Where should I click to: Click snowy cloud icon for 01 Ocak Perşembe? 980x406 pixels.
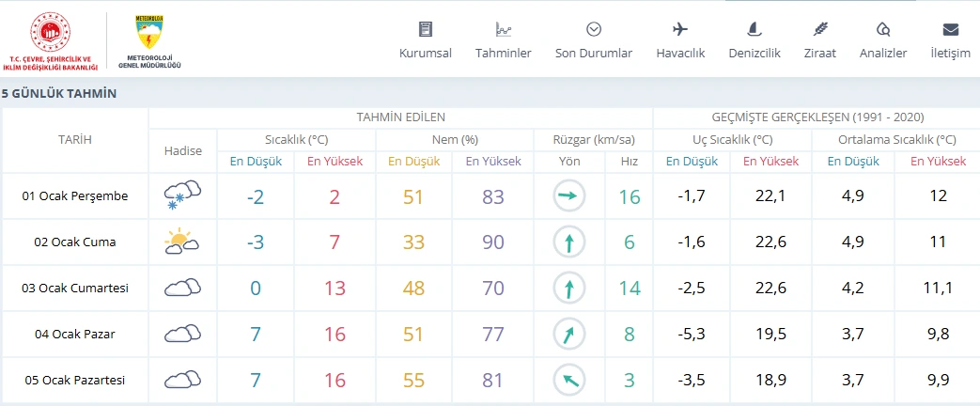[x=182, y=195]
